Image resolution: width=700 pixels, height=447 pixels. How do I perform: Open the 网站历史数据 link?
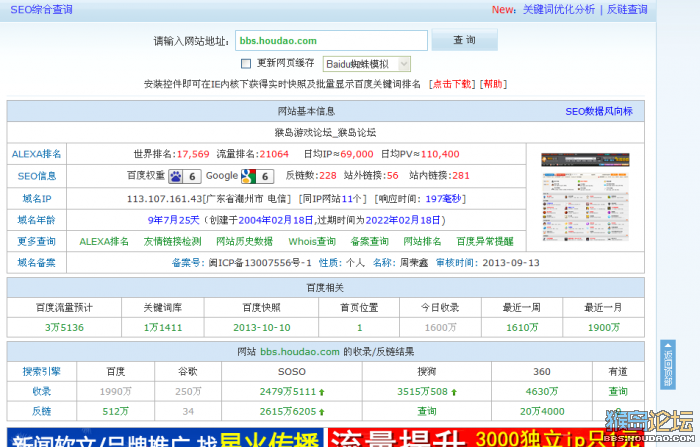(x=244, y=242)
